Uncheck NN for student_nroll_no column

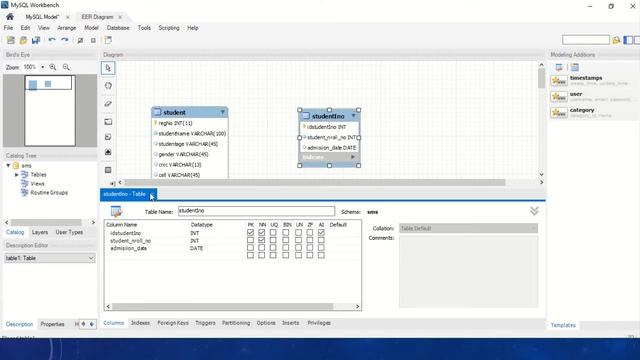point(262,240)
